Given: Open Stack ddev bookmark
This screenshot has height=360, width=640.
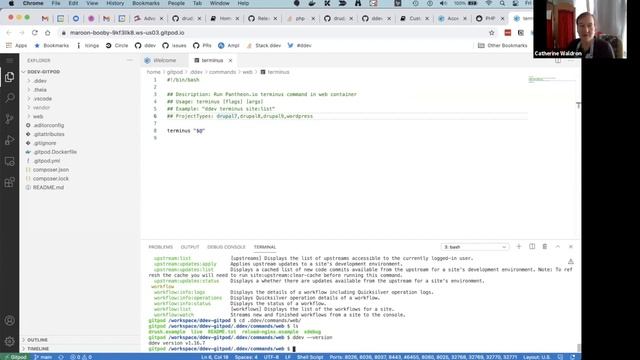Looking at the screenshot, I should point(264,45).
